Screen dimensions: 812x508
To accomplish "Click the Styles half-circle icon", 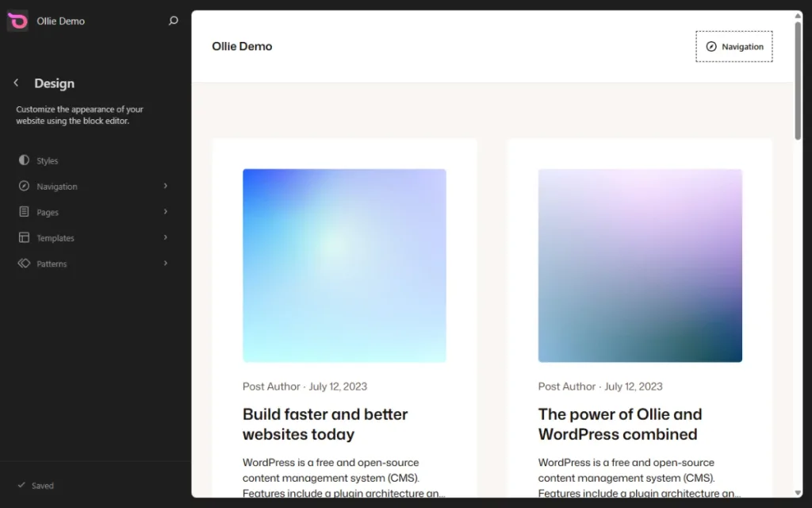I will pyautogui.click(x=24, y=160).
